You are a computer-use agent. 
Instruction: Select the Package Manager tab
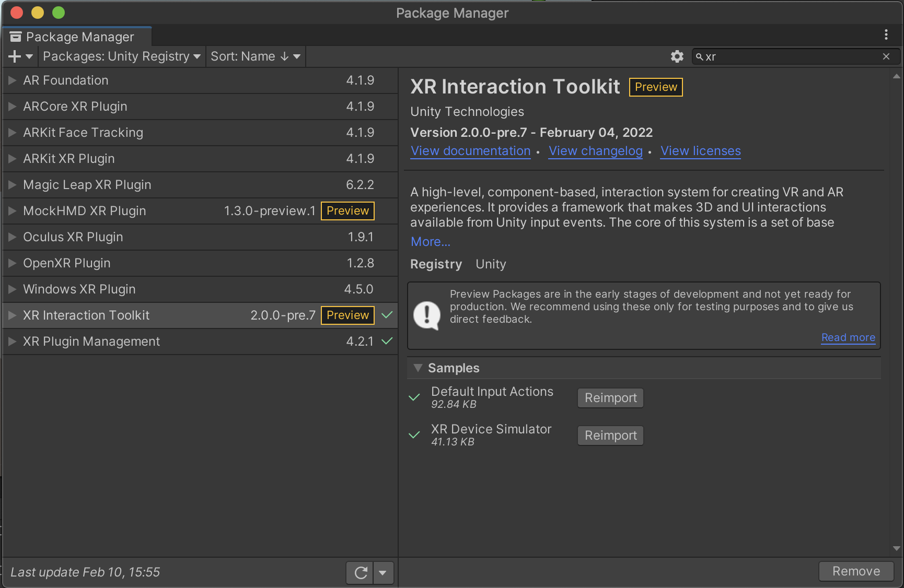pyautogui.click(x=77, y=37)
